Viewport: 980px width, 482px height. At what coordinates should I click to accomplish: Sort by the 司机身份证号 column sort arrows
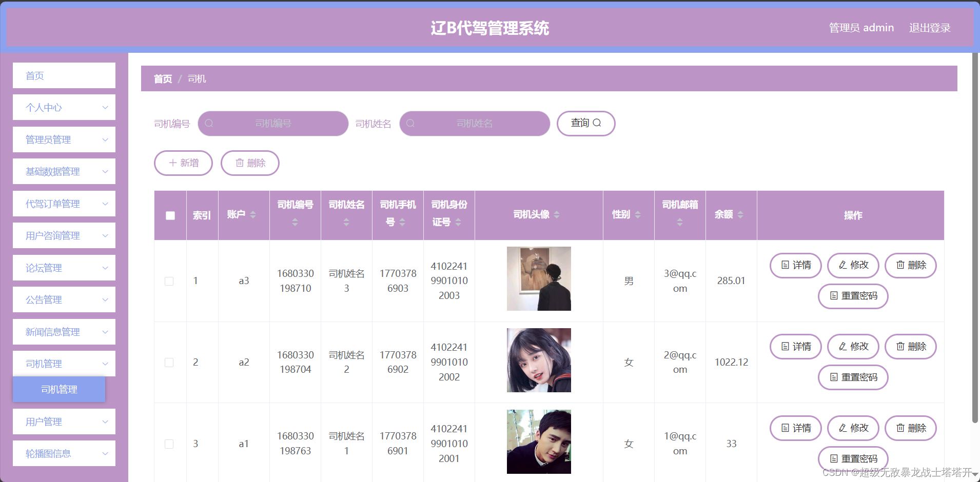click(458, 222)
